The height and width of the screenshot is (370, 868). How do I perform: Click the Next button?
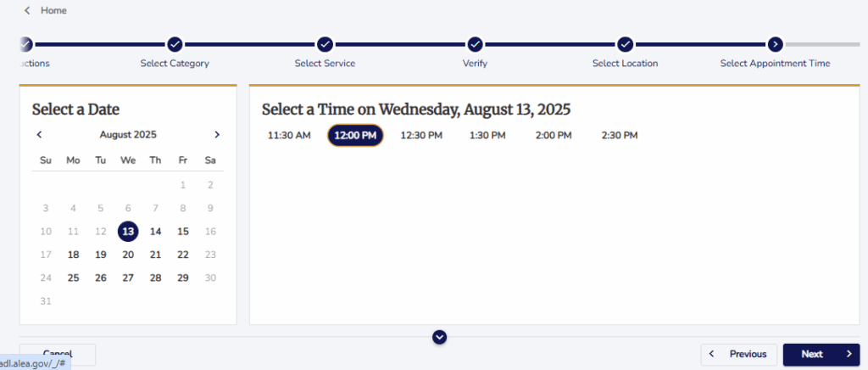pyautogui.click(x=821, y=355)
